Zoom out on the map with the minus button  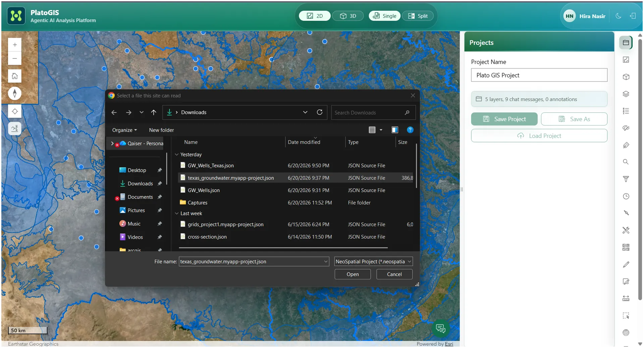[15, 58]
